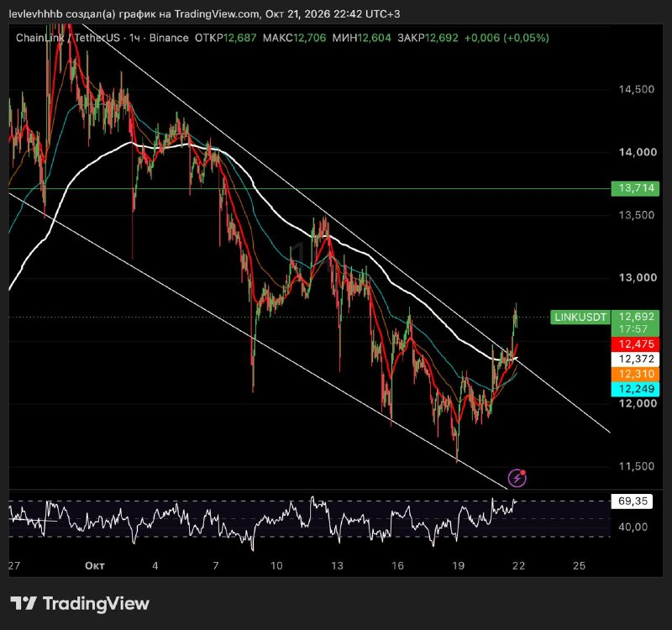Click the LINKUSDT symbol price tag
This screenshot has width=672, height=630.
(580, 318)
